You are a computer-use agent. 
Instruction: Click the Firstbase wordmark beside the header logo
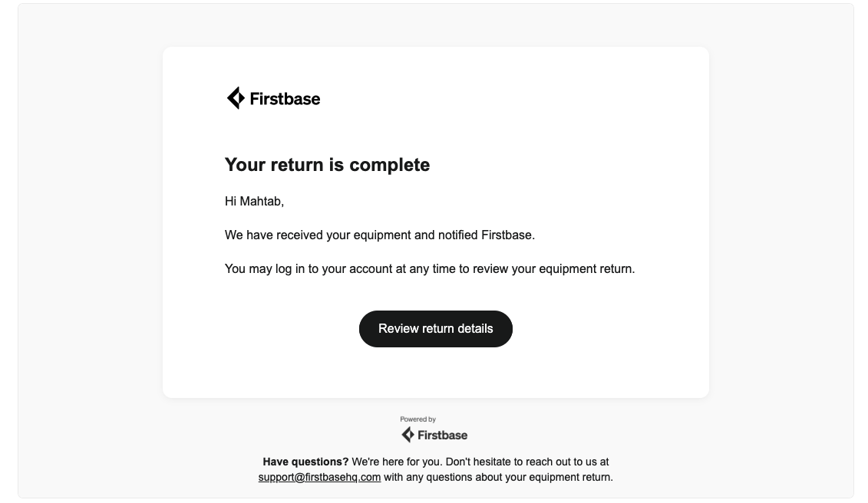point(285,99)
